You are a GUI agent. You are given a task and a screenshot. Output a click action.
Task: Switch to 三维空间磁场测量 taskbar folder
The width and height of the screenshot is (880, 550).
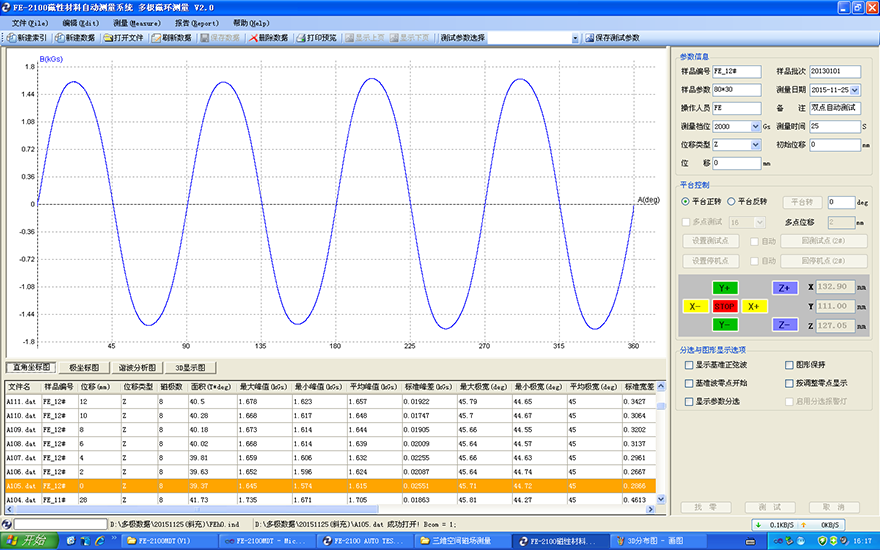point(461,541)
